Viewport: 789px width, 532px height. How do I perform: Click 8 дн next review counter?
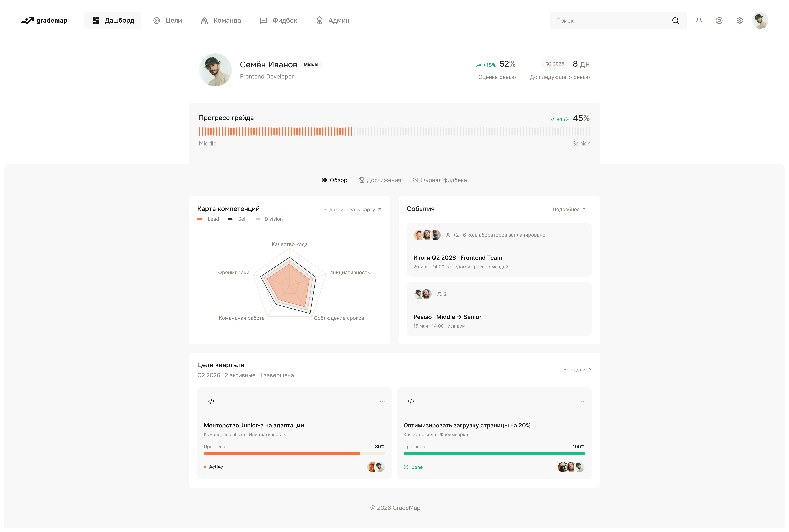click(581, 64)
